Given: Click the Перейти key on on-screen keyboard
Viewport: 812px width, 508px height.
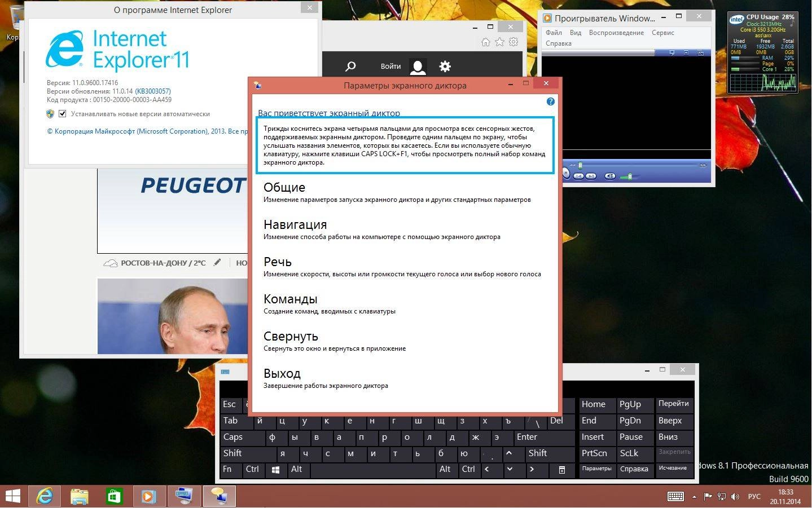Looking at the screenshot, I should click(674, 404).
